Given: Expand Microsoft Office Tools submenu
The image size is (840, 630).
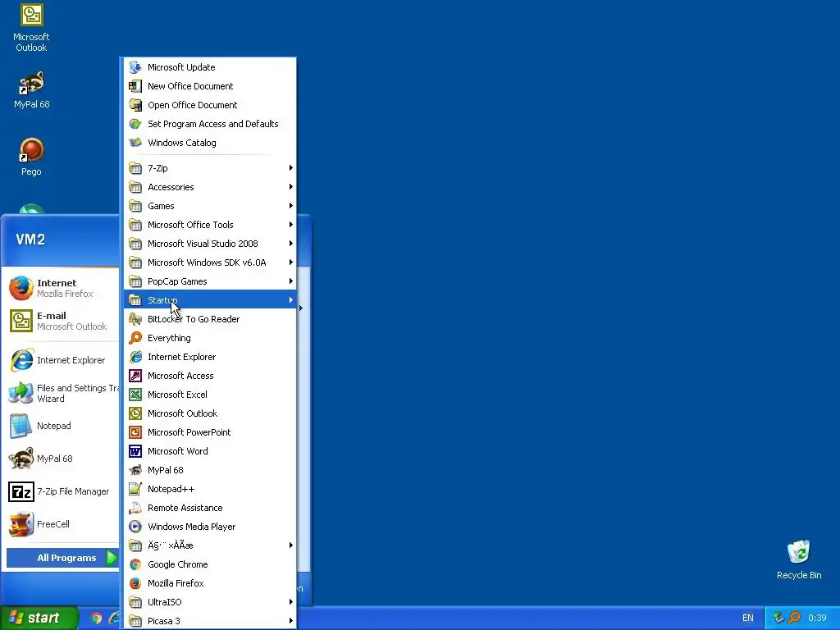Looking at the screenshot, I should [x=210, y=225].
